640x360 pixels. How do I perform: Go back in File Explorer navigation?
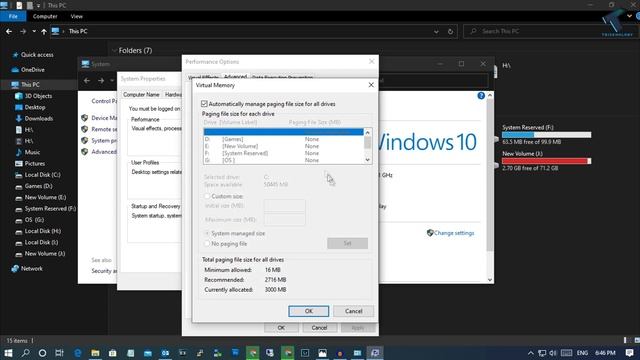click(x=9, y=31)
